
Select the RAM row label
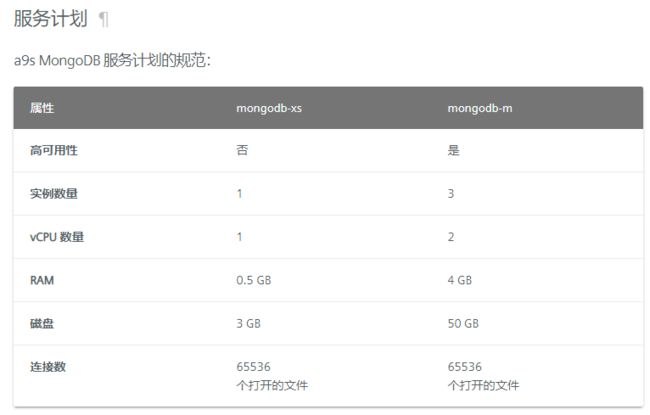tap(42, 280)
